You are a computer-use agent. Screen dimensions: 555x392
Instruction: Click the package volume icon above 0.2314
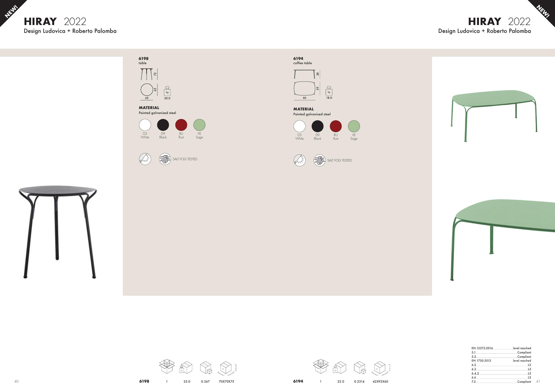pyautogui.click(x=360, y=368)
